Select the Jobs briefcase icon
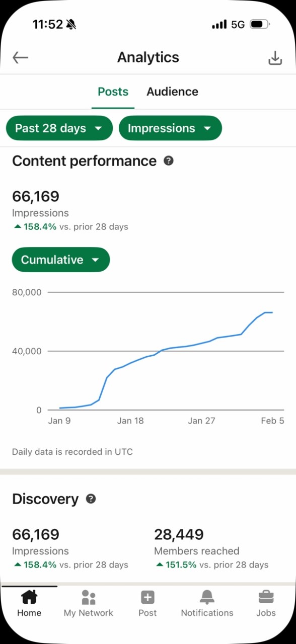The width and height of the screenshot is (296, 644). pyautogui.click(x=266, y=603)
